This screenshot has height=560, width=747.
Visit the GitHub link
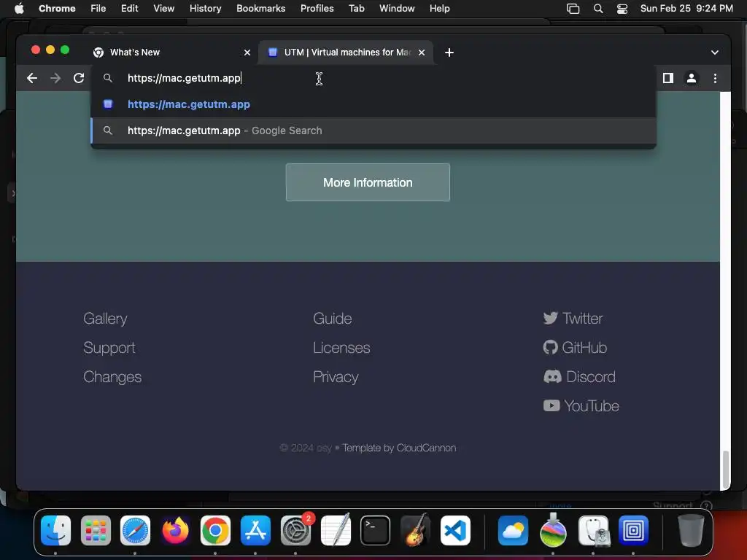[x=575, y=348]
